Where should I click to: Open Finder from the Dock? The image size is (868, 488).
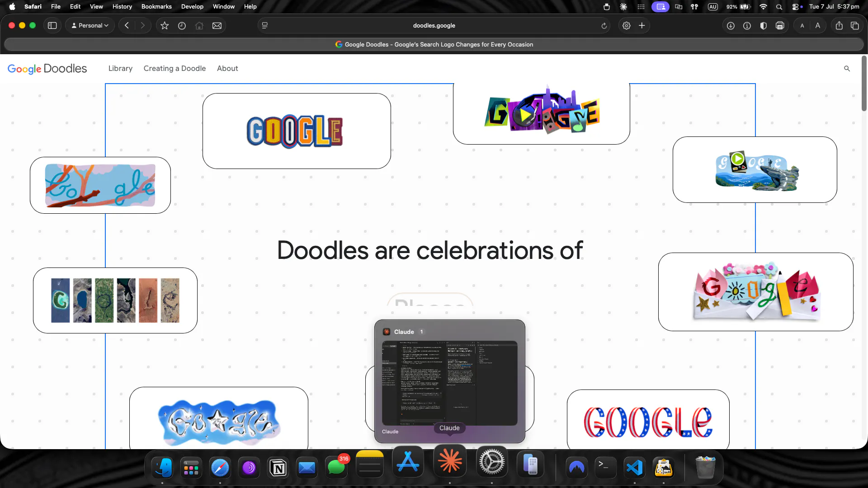(x=162, y=468)
